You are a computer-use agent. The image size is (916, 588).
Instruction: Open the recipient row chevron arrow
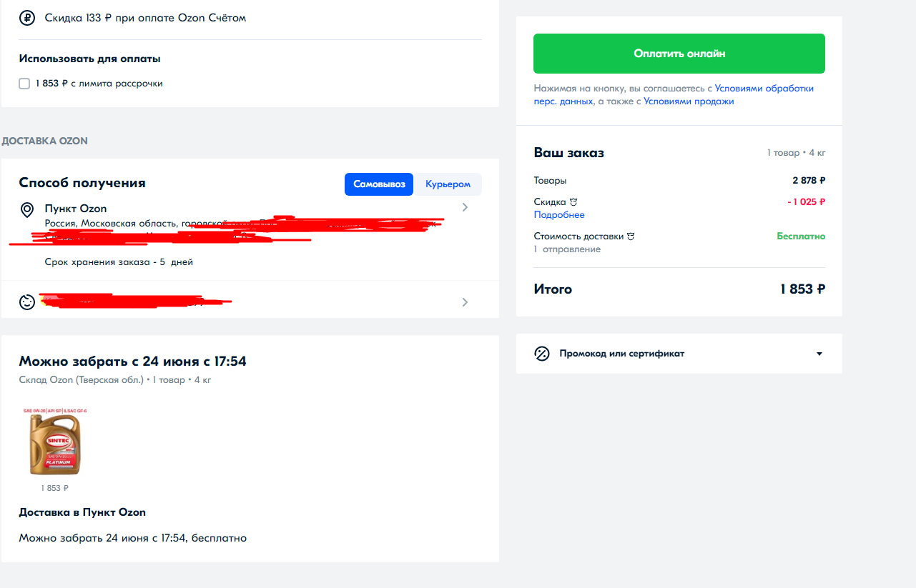tap(465, 302)
